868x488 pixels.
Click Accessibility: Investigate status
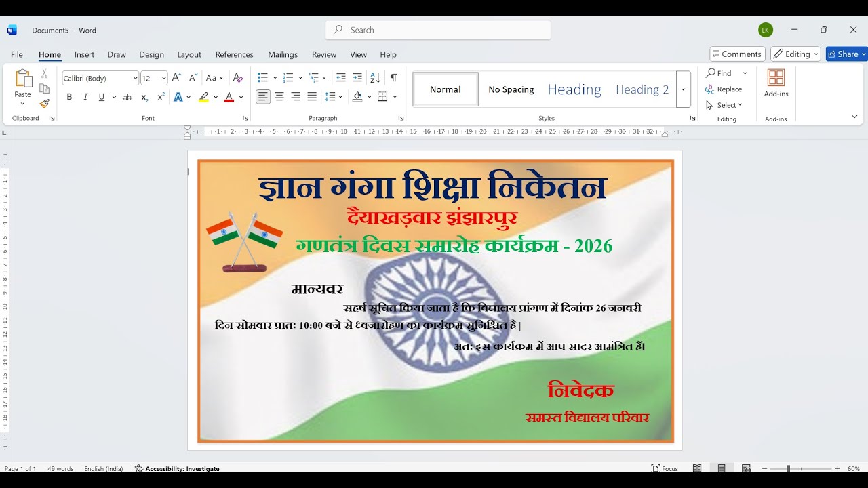coord(177,468)
